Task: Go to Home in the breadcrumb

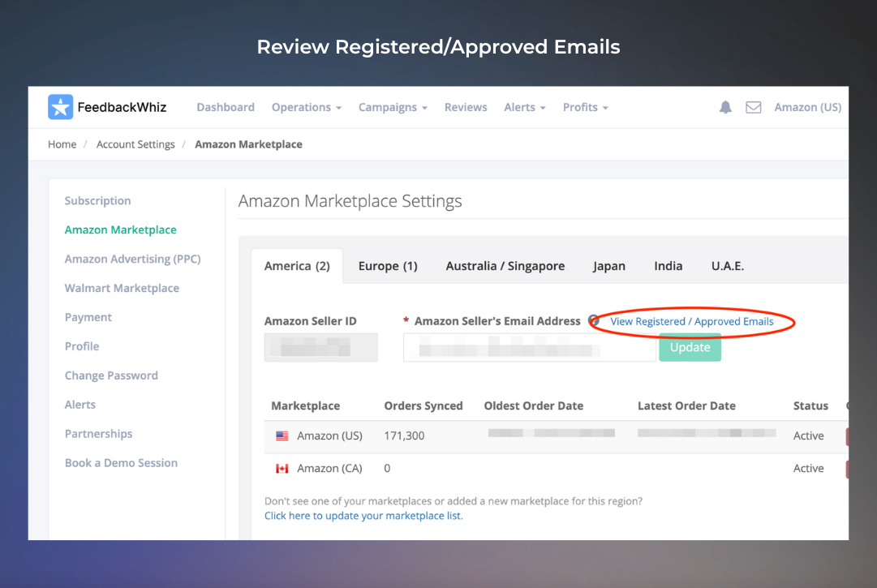Action: (62, 144)
